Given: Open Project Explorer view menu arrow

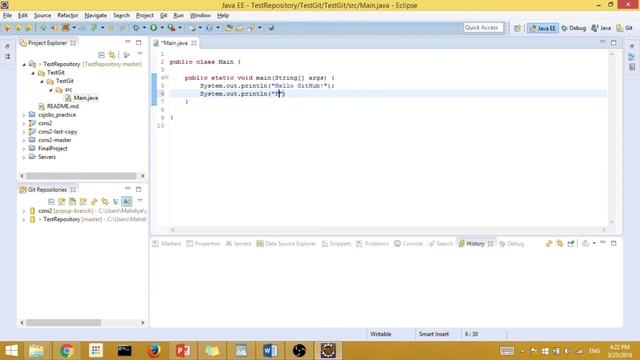Looking at the screenshot, I should (140, 54).
